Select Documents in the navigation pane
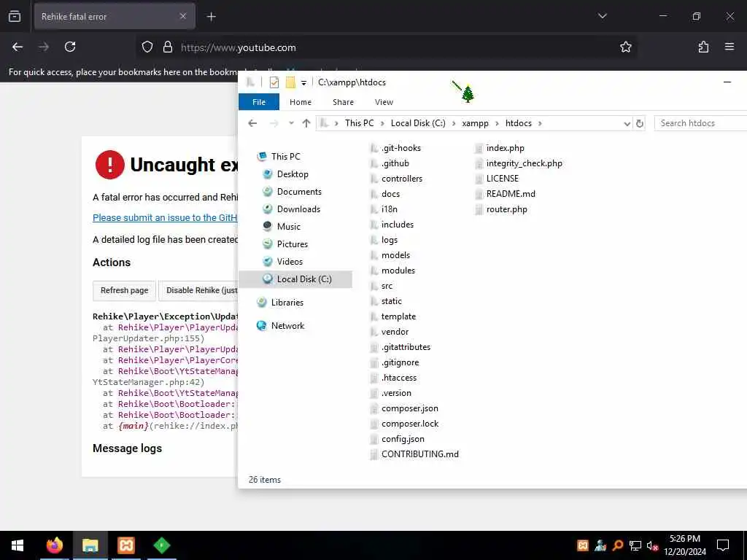Image resolution: width=747 pixels, height=560 pixels. tap(299, 192)
